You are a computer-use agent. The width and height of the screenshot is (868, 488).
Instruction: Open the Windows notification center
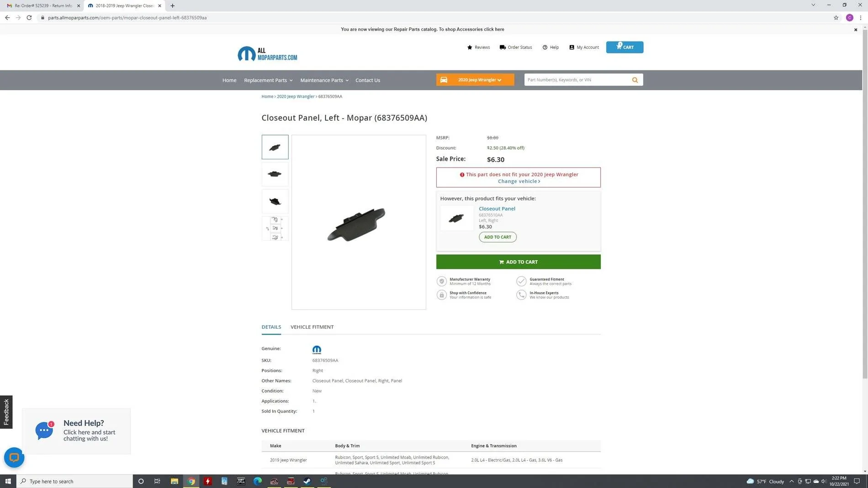(857, 481)
